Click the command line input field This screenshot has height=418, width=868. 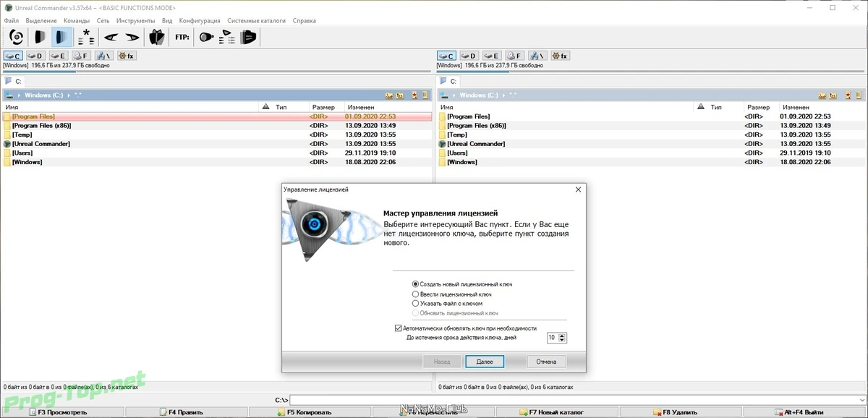(574, 400)
